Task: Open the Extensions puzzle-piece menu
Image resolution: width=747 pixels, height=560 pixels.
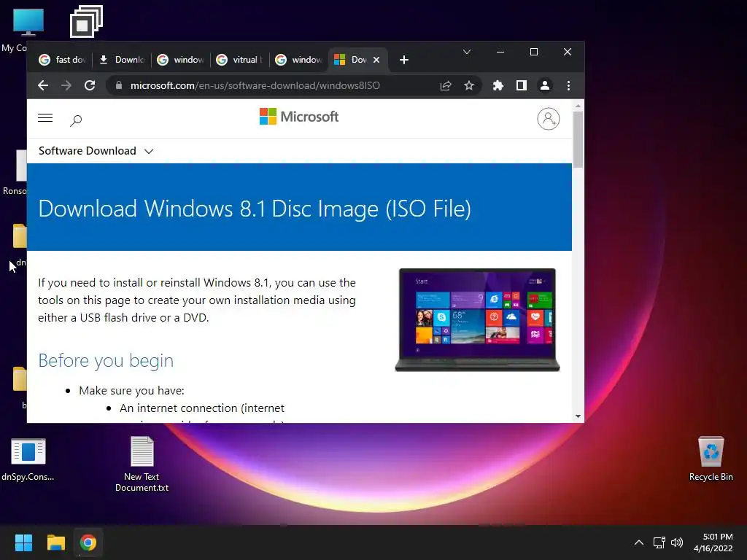Action: pos(498,86)
